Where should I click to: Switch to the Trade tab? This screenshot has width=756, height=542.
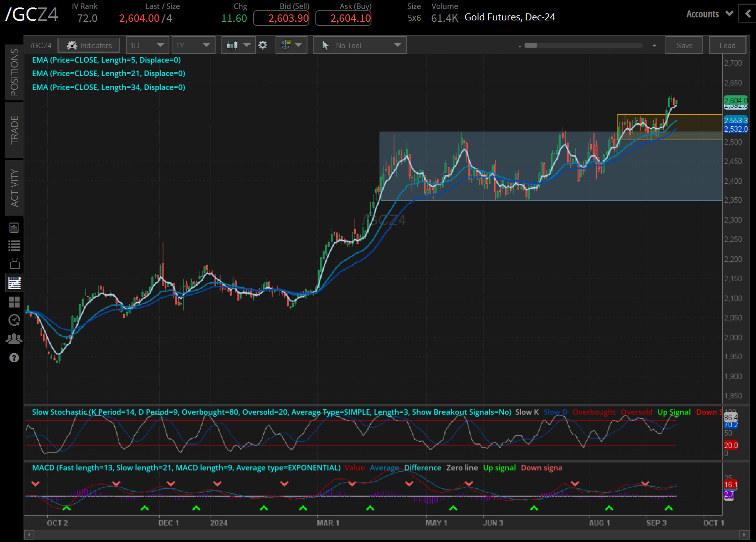(14, 130)
